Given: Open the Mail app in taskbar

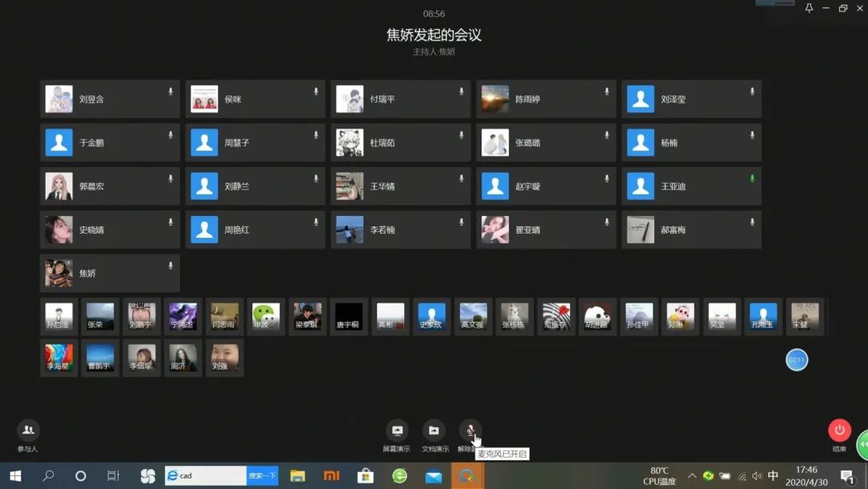Looking at the screenshot, I should (x=433, y=475).
